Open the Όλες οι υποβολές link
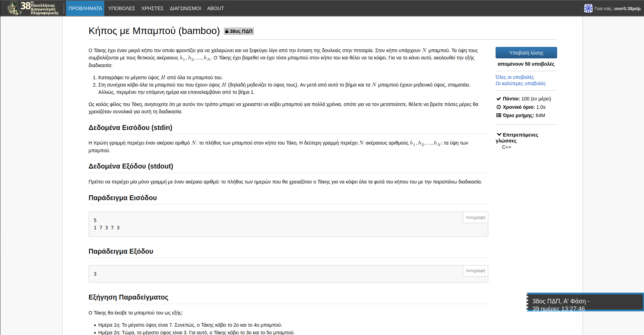The height and width of the screenshot is (335, 644). pyautogui.click(x=514, y=77)
